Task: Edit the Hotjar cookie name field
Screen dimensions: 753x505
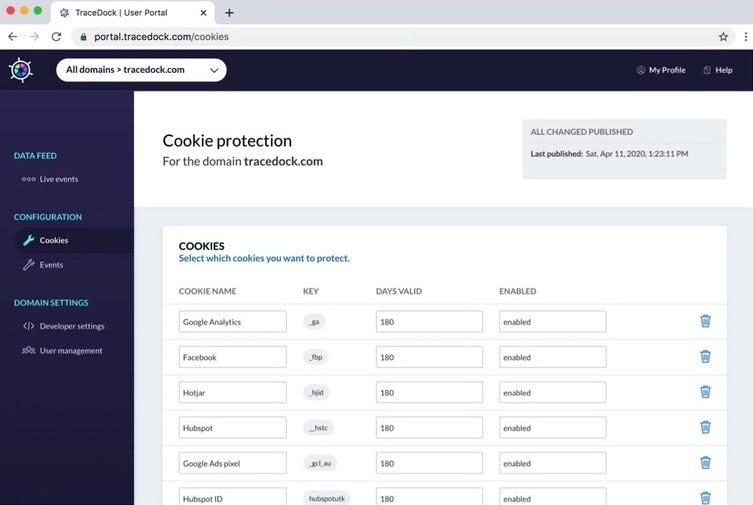Action: (x=232, y=392)
